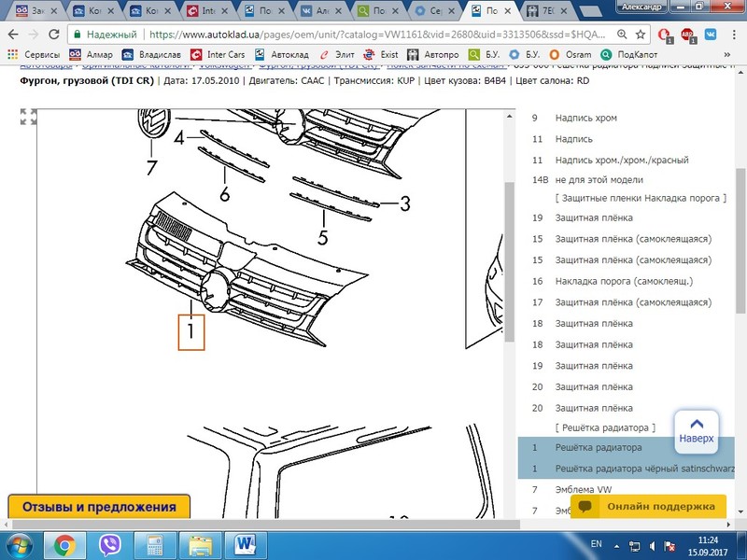Click the URL address bar
The width and height of the screenshot is (747, 560).
click(373, 35)
